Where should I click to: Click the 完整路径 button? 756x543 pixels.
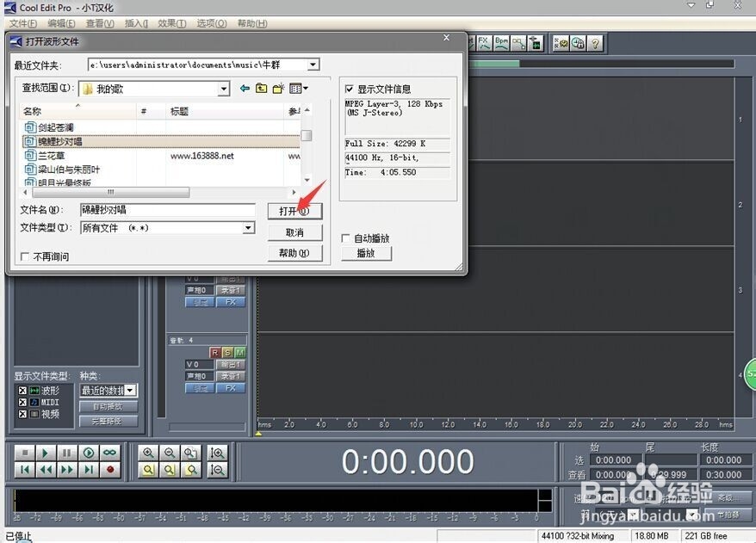point(108,421)
